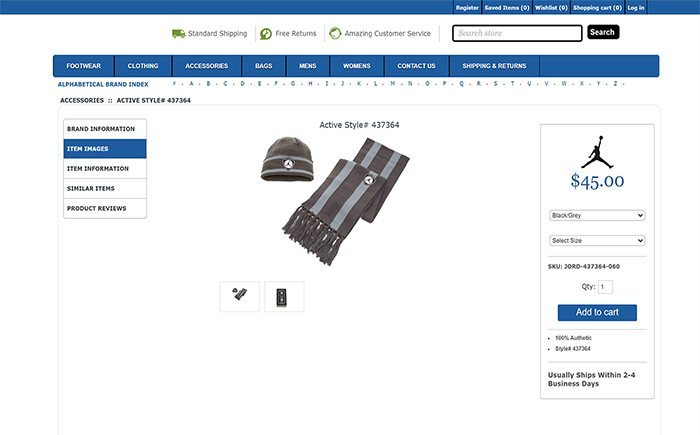
Task: Switch to the Brand Information tab
Action: (x=105, y=129)
